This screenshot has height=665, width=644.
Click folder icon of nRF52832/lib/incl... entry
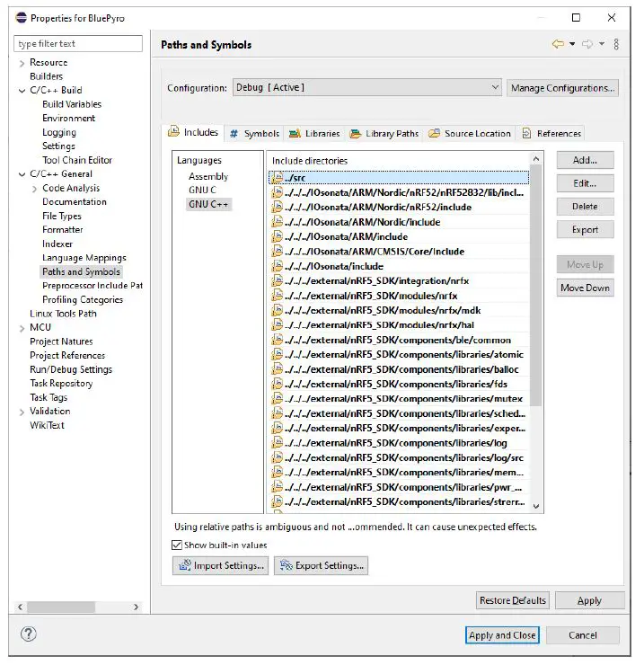[x=277, y=192]
